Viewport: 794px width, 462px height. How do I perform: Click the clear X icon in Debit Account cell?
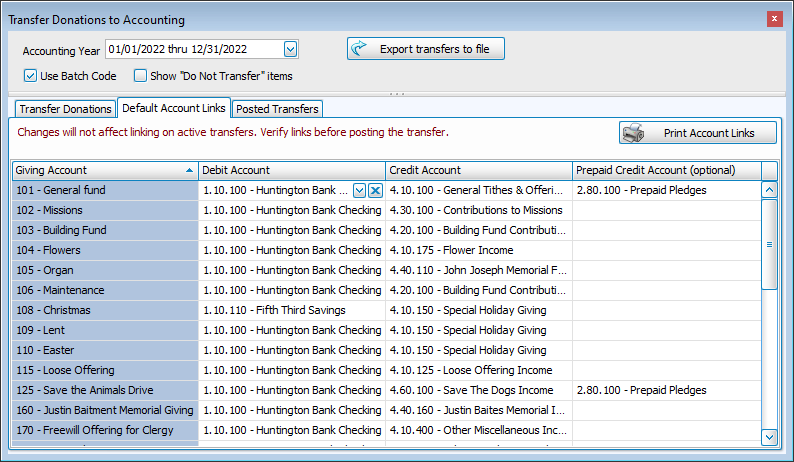pos(375,190)
